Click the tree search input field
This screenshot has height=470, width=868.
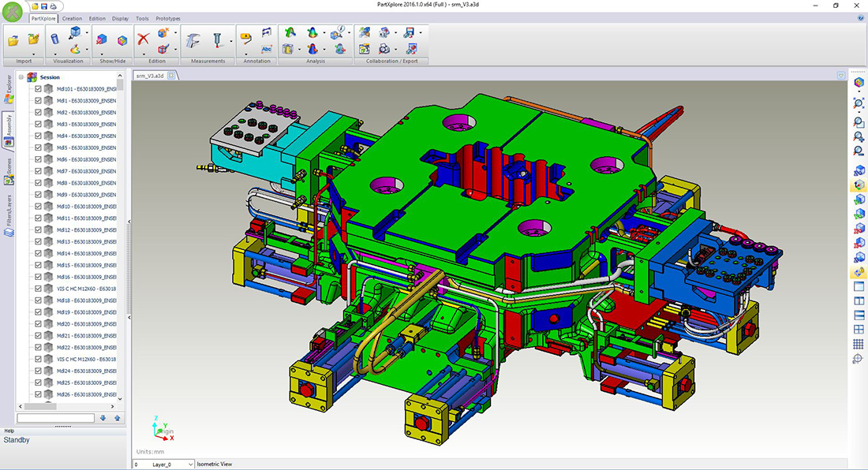click(x=55, y=418)
